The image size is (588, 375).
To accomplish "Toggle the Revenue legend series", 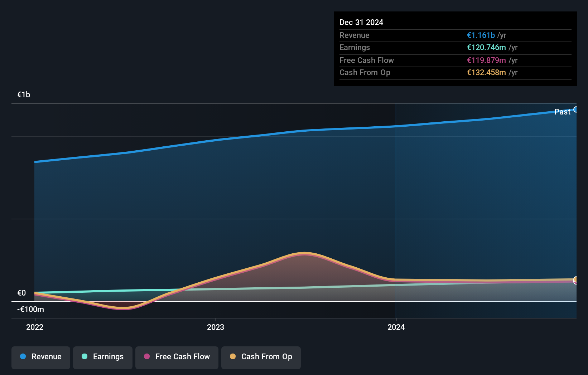I will tap(41, 357).
